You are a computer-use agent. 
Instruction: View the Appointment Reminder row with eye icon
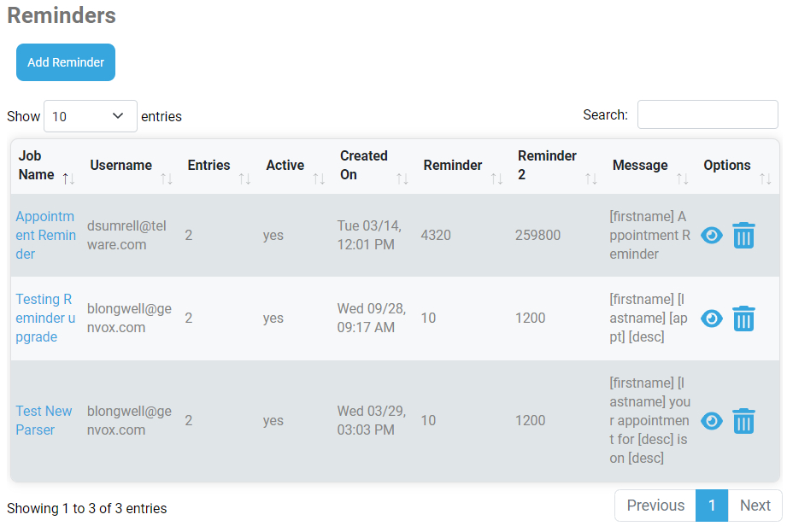point(711,235)
